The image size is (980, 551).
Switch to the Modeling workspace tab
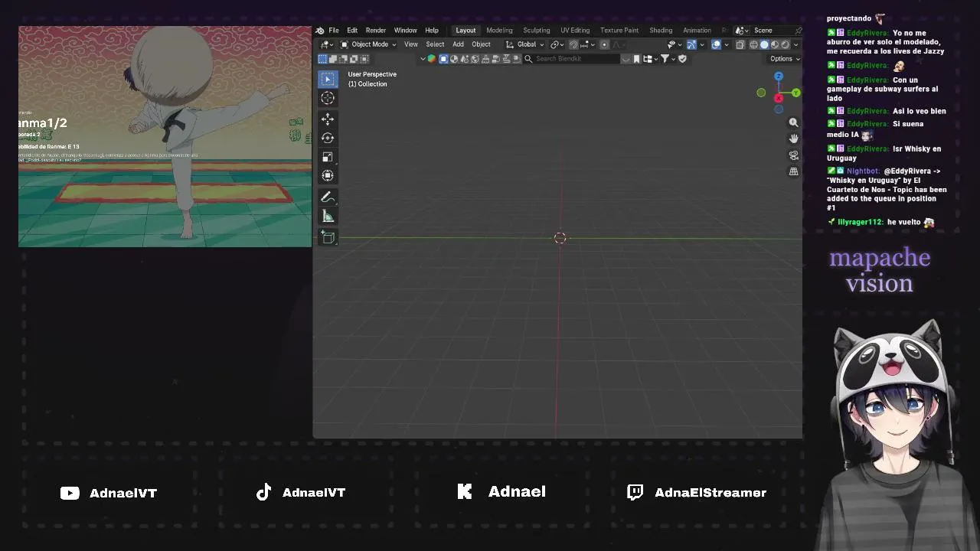coord(499,31)
